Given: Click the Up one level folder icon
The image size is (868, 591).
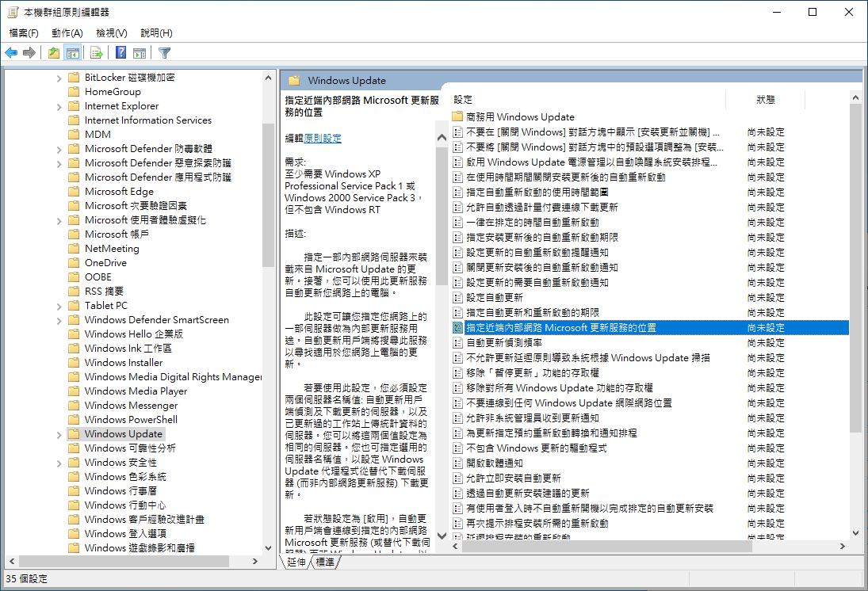Looking at the screenshot, I should [x=54, y=52].
